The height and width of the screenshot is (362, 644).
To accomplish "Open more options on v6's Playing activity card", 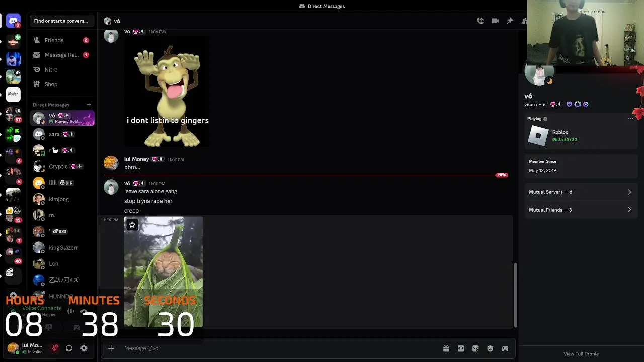I will [630, 119].
